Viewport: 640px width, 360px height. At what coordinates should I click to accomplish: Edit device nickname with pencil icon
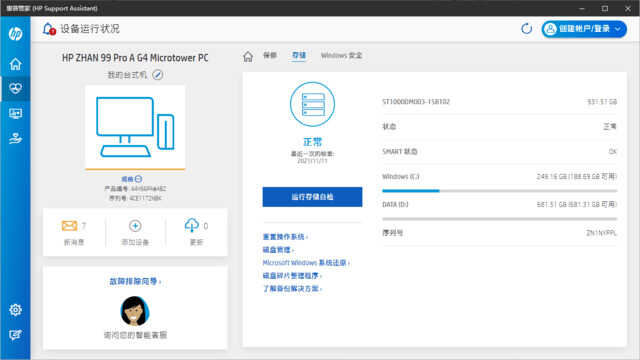coord(158,75)
